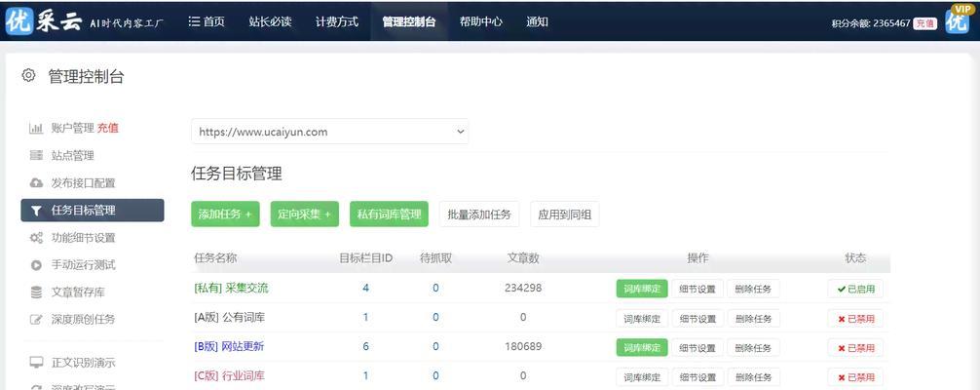The width and height of the screenshot is (980, 390).
Task: Click the bar chart icon for 账户管理
Action: (x=36, y=129)
